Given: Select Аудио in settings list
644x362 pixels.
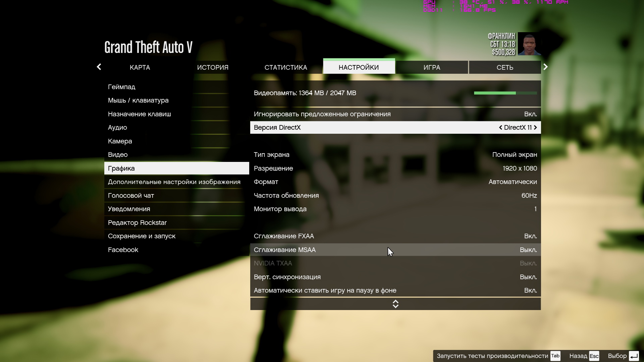Looking at the screenshot, I should [x=117, y=128].
